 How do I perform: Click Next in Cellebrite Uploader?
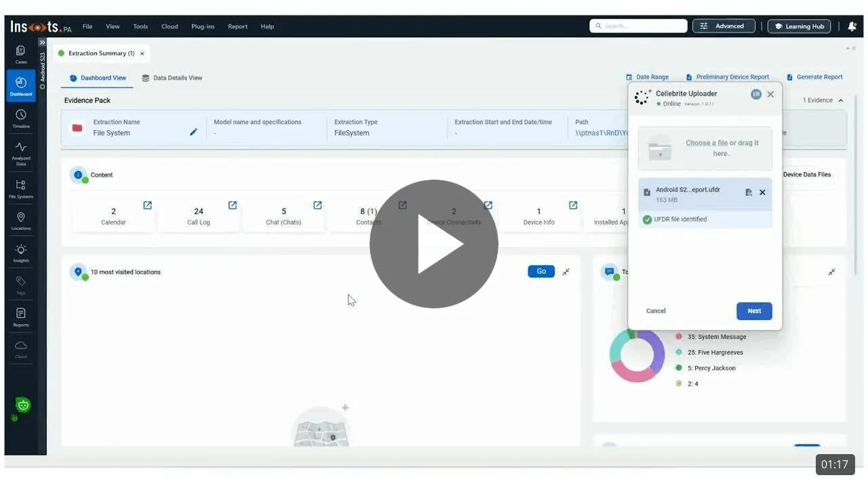754,311
